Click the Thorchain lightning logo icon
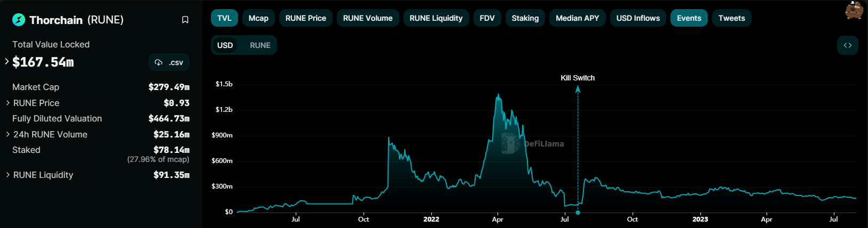 coord(19,20)
